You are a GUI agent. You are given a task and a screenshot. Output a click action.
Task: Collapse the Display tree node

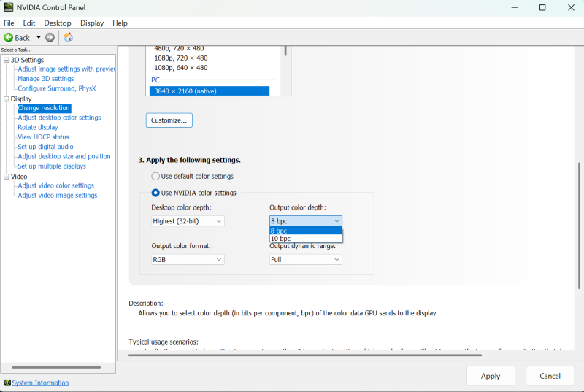pyautogui.click(x=6, y=99)
